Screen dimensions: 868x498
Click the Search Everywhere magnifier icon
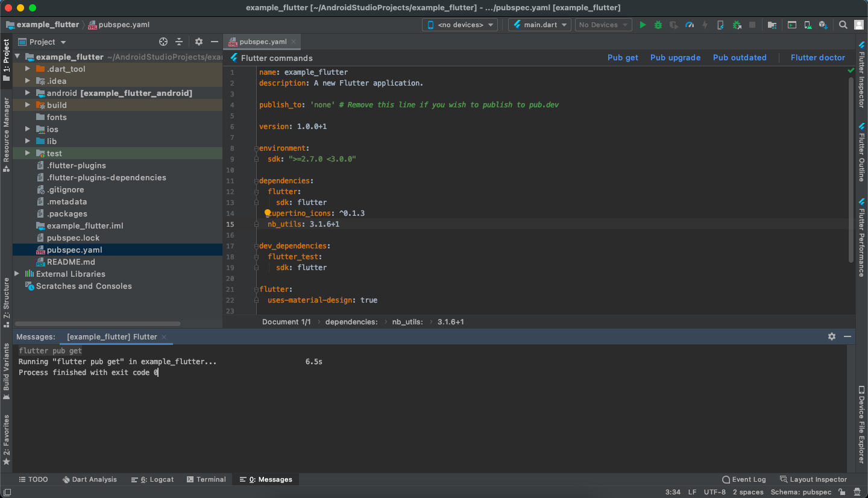[x=843, y=25]
